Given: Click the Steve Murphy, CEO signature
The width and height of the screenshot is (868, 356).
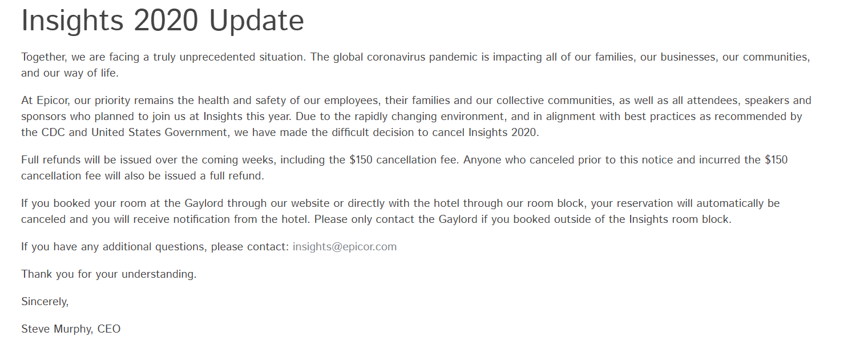Looking at the screenshot, I should coord(71,329).
